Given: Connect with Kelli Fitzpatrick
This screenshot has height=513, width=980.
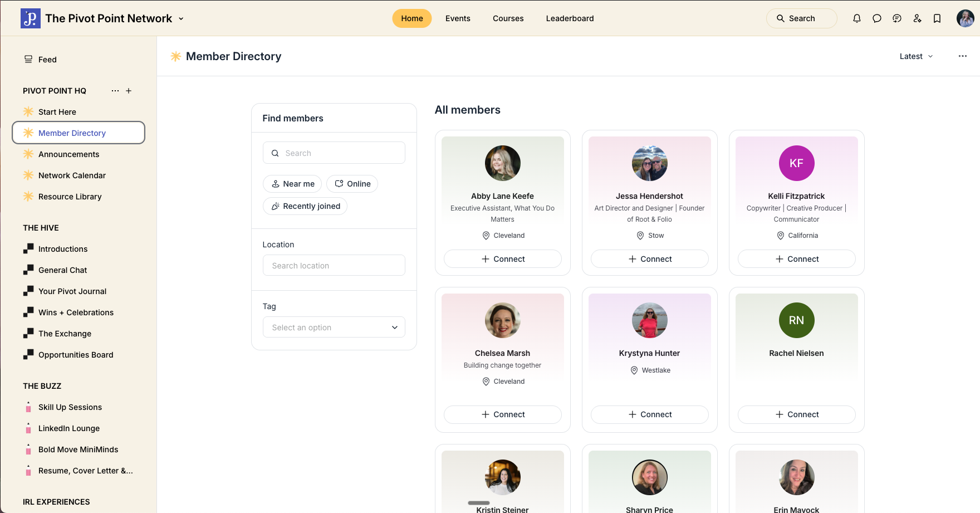Looking at the screenshot, I should 797,259.
